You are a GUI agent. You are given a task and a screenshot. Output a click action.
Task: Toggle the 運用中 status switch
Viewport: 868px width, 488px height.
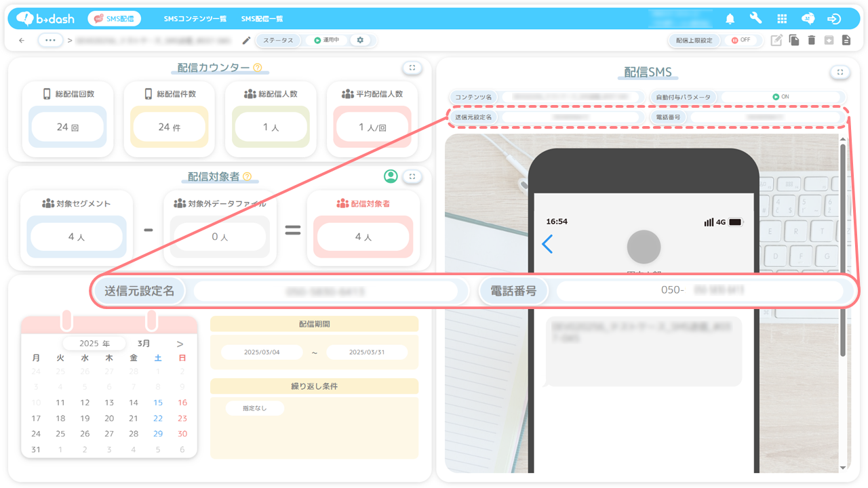(x=326, y=41)
